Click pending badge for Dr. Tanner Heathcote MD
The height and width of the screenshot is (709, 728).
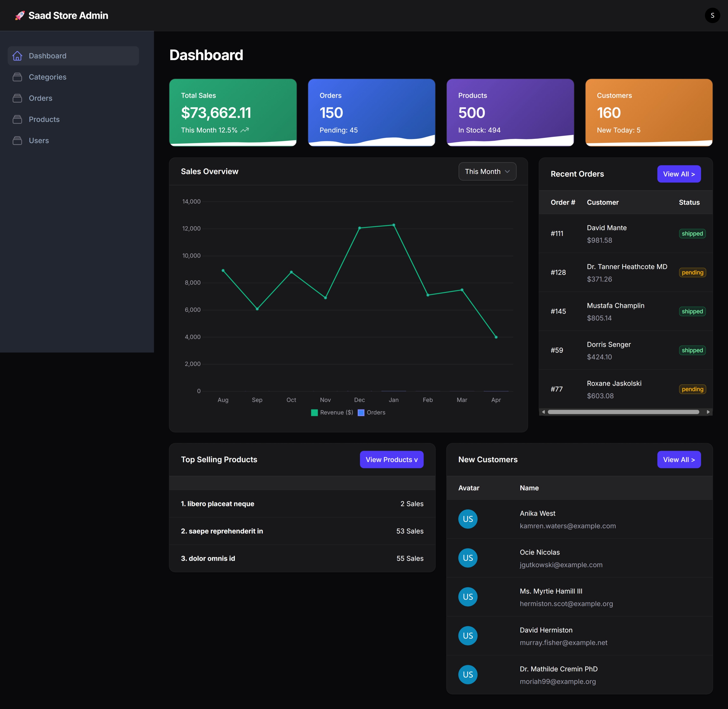692,272
